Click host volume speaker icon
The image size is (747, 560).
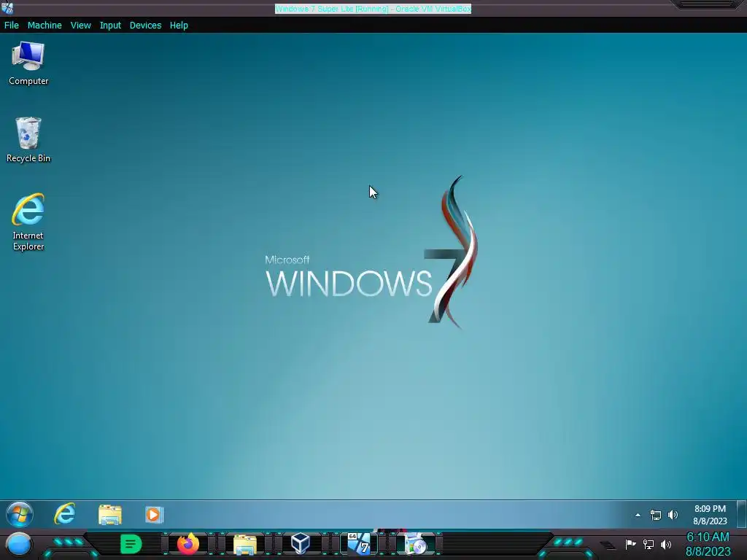[x=666, y=544]
